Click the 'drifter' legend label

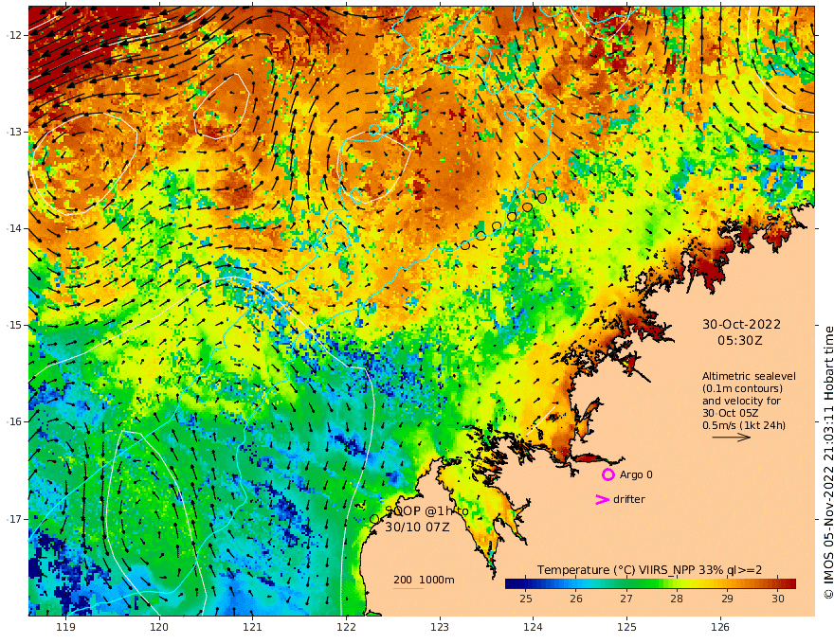coord(629,499)
